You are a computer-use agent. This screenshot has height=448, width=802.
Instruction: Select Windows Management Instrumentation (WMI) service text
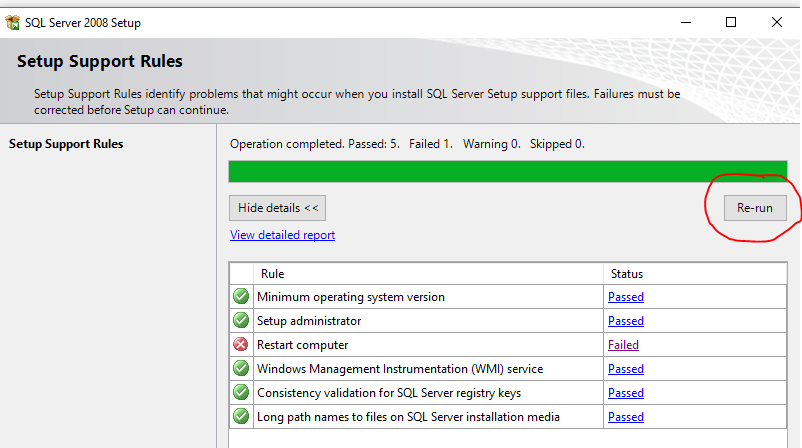coord(400,369)
